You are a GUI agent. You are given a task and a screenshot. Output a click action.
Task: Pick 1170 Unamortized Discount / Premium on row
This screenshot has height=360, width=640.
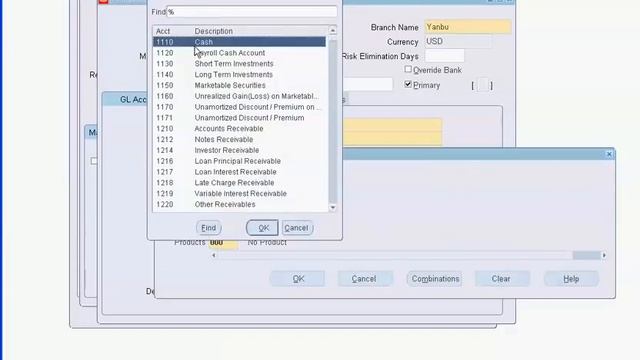pos(239,107)
